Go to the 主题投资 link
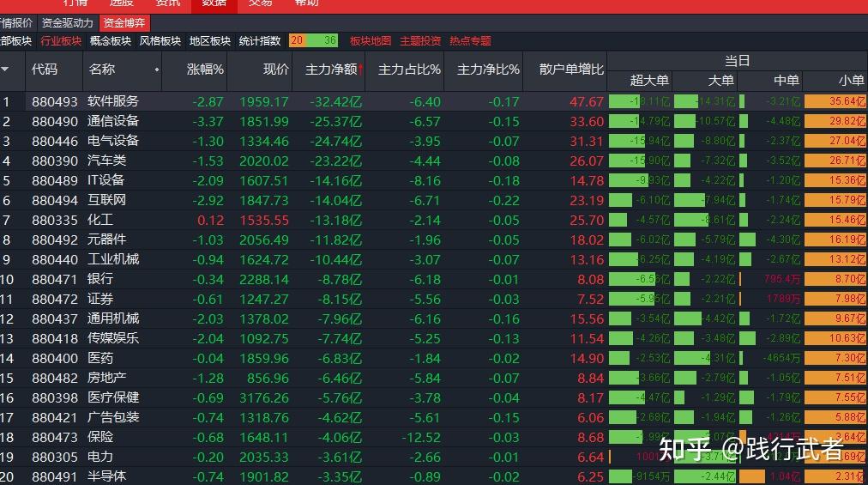Viewport: 868px width, 485px height. [x=420, y=40]
